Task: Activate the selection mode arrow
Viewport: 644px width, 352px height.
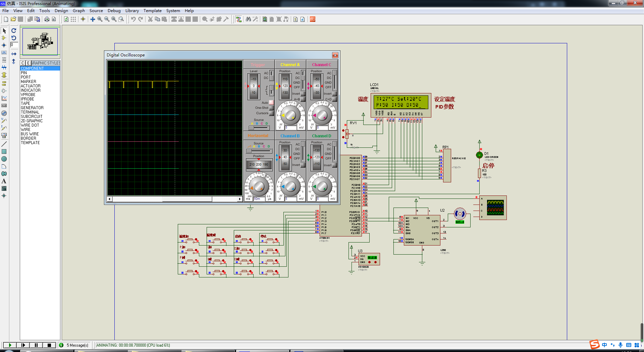Action: [x=4, y=31]
